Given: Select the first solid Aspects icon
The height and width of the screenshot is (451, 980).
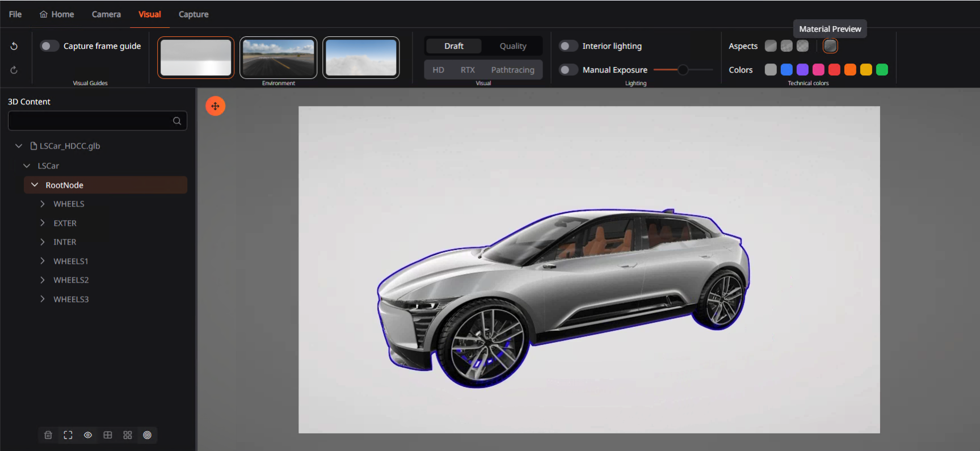Looking at the screenshot, I should (x=771, y=46).
